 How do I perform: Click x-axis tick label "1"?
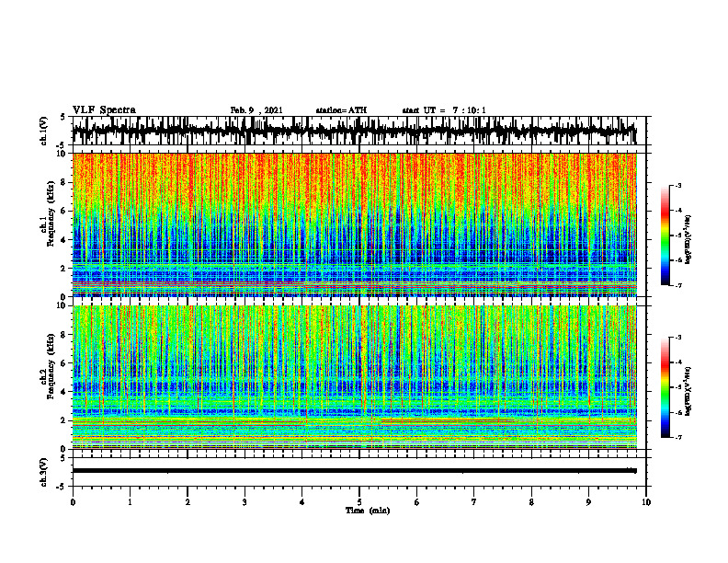130,502
